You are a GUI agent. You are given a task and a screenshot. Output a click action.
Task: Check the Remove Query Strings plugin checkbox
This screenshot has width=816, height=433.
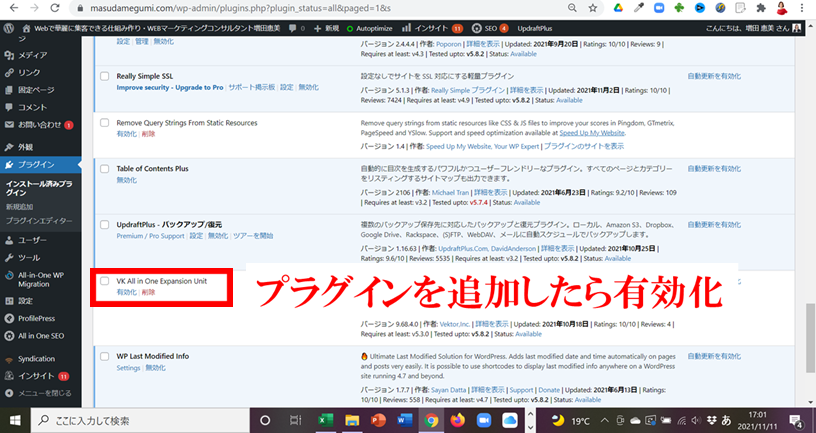[105, 123]
